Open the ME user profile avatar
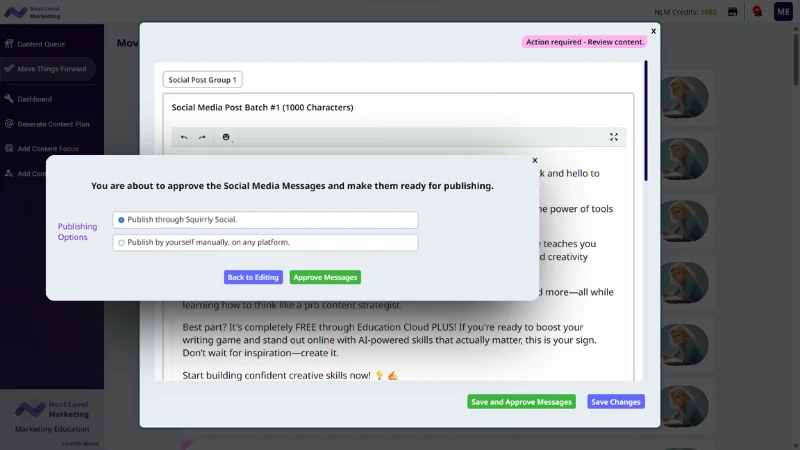The image size is (800, 450). pos(783,12)
